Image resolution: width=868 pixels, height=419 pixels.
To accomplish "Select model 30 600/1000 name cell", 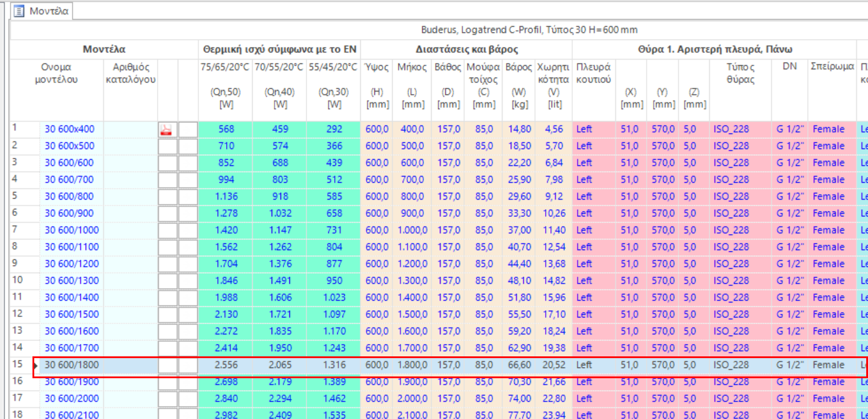I will coord(71,230).
